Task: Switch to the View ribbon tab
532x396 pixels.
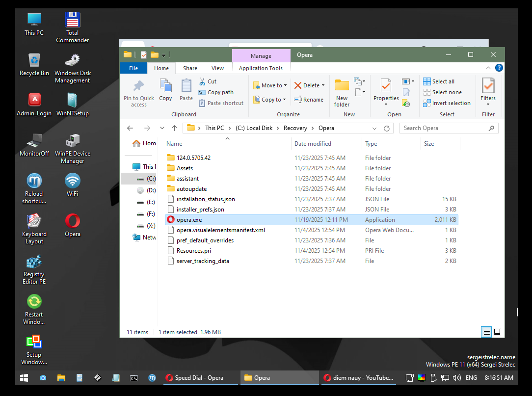Action: (217, 68)
